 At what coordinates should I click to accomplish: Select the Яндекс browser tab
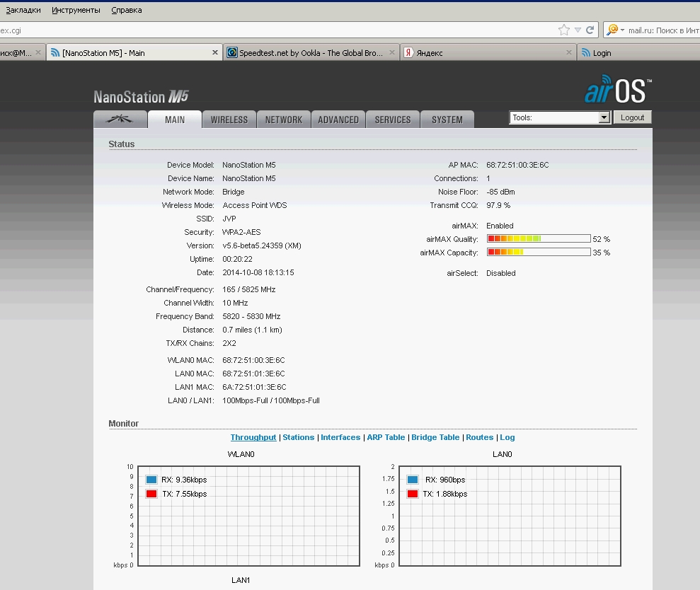tap(487, 52)
